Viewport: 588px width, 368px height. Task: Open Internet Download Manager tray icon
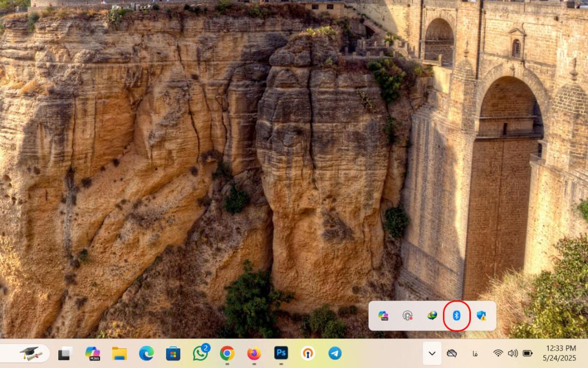pos(432,316)
